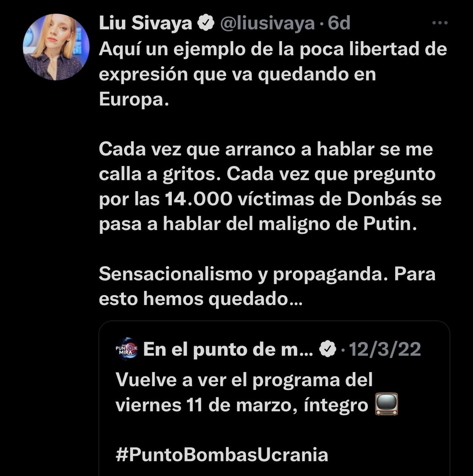Click the En el punto de mira logo

[126, 349]
